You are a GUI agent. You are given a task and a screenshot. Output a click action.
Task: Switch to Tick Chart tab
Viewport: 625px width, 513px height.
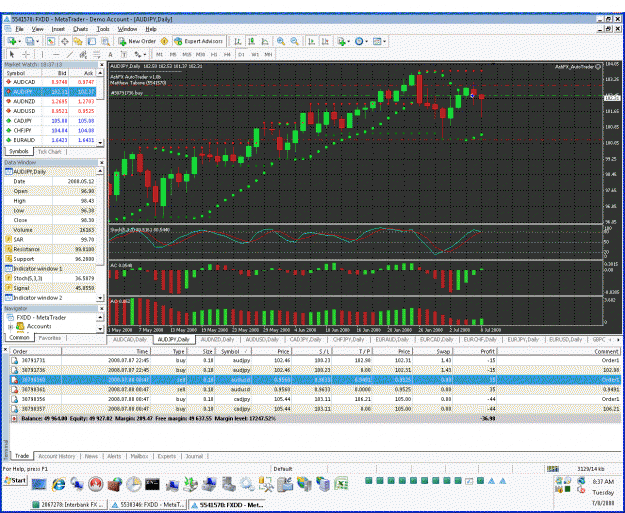50,151
